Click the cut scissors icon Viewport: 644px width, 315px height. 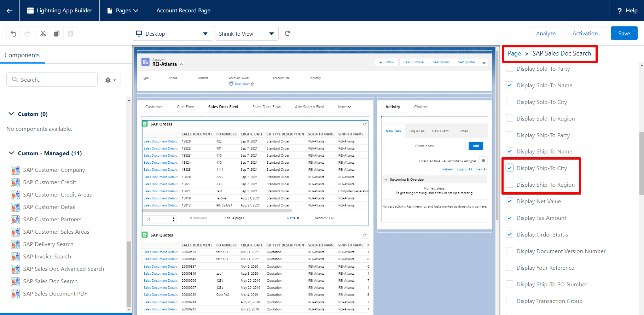(x=43, y=34)
